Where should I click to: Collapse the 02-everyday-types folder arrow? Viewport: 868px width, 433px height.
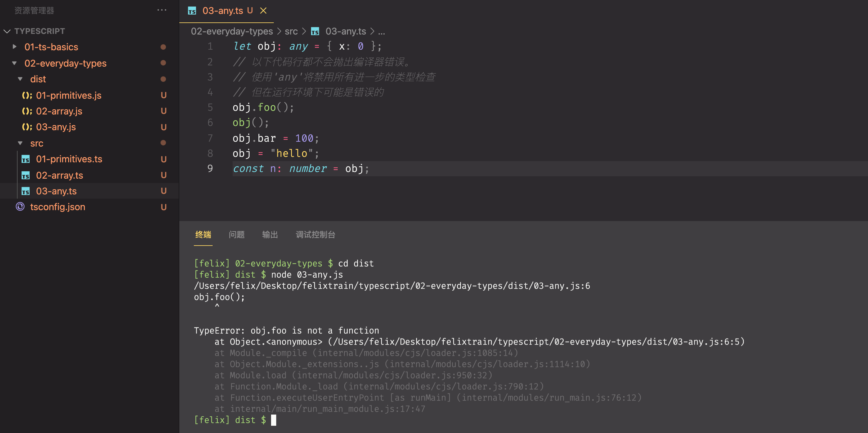(x=15, y=63)
